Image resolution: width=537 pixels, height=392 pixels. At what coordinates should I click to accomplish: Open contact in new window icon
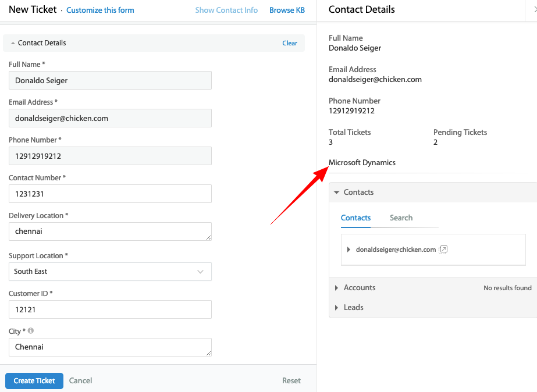click(443, 250)
